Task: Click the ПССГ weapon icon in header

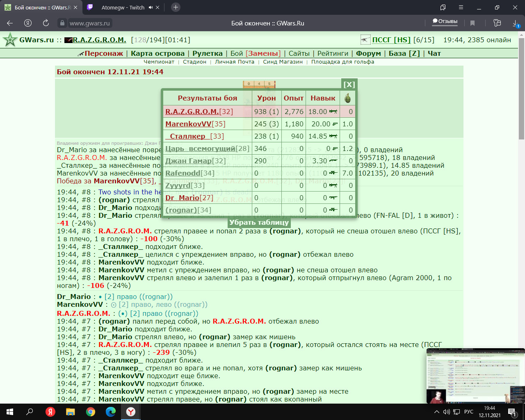Action: (365, 40)
